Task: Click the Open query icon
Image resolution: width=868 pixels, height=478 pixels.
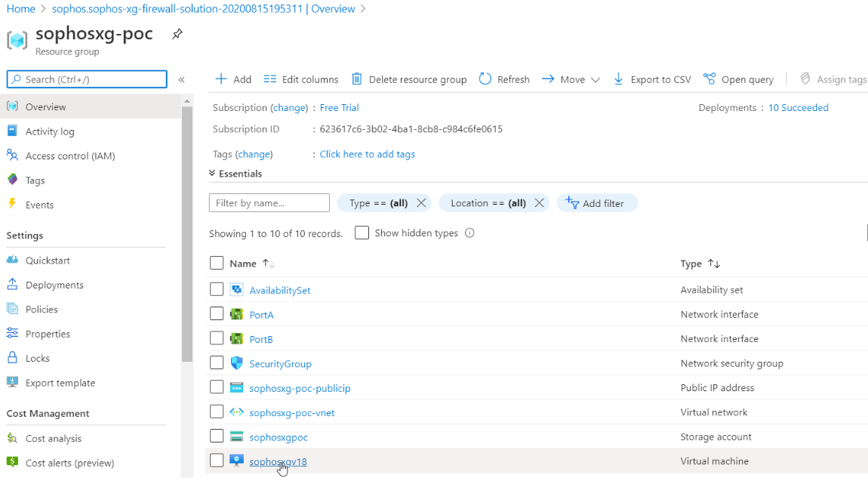Action: [709, 79]
